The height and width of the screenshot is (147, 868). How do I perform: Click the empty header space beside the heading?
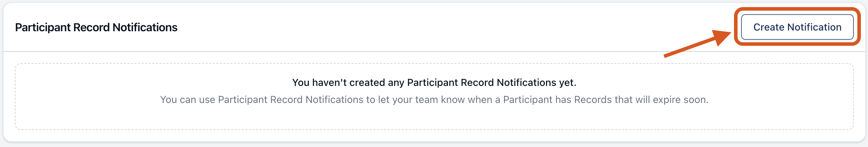pos(427,27)
